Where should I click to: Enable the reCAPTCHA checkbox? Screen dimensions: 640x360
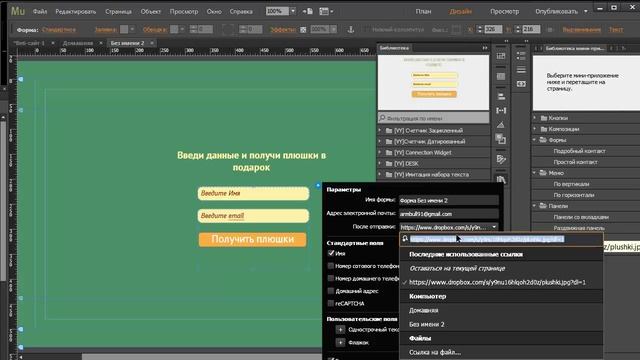pyautogui.click(x=331, y=303)
